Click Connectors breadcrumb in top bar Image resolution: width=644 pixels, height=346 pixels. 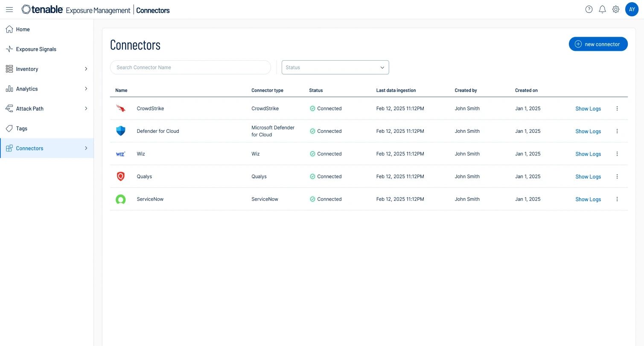click(x=153, y=10)
